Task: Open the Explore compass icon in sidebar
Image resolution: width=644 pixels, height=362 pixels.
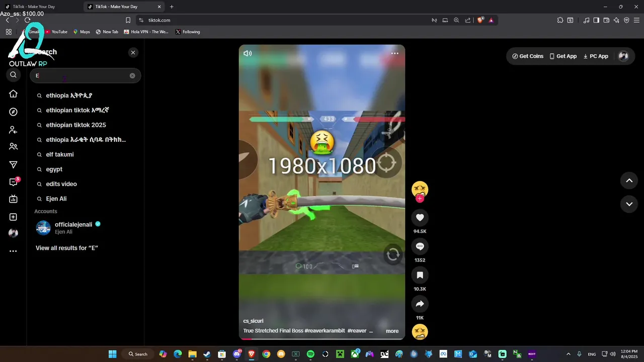Action: click(x=13, y=112)
